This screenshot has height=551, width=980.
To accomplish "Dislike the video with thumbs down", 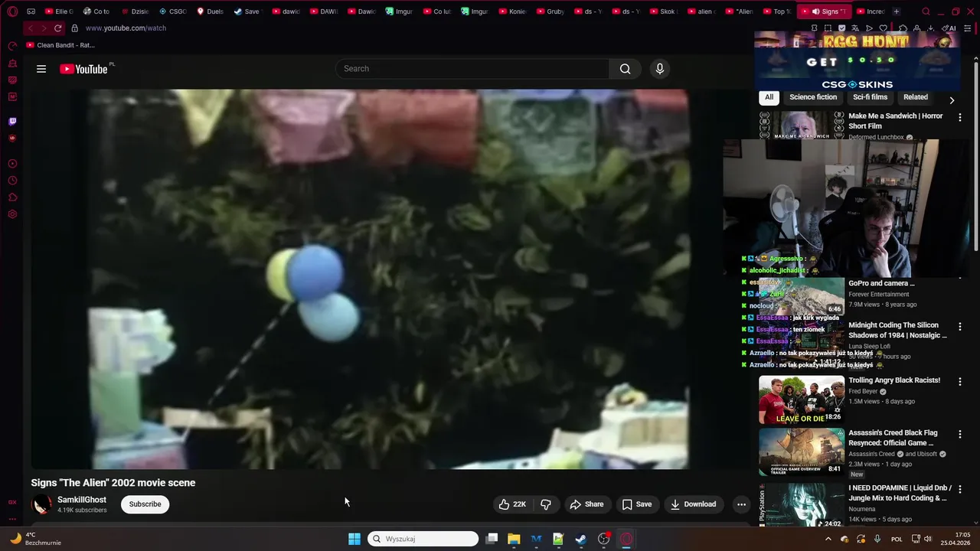I will pos(546,504).
